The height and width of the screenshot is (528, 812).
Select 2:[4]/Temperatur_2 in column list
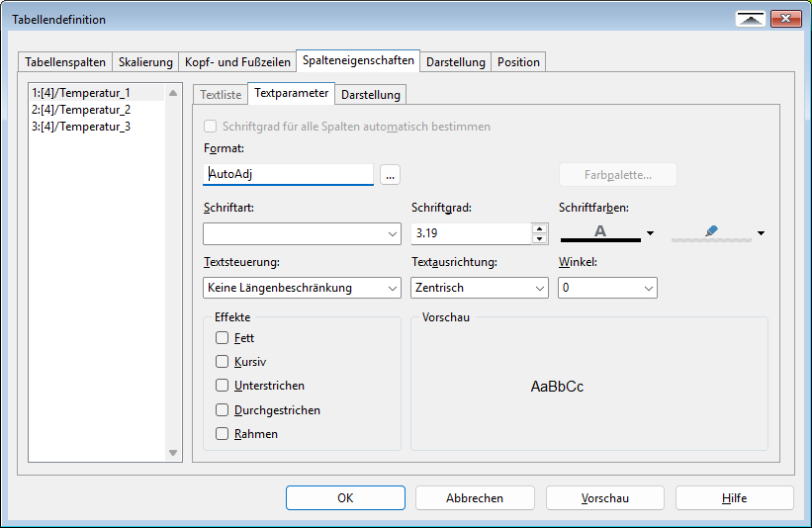(81, 110)
